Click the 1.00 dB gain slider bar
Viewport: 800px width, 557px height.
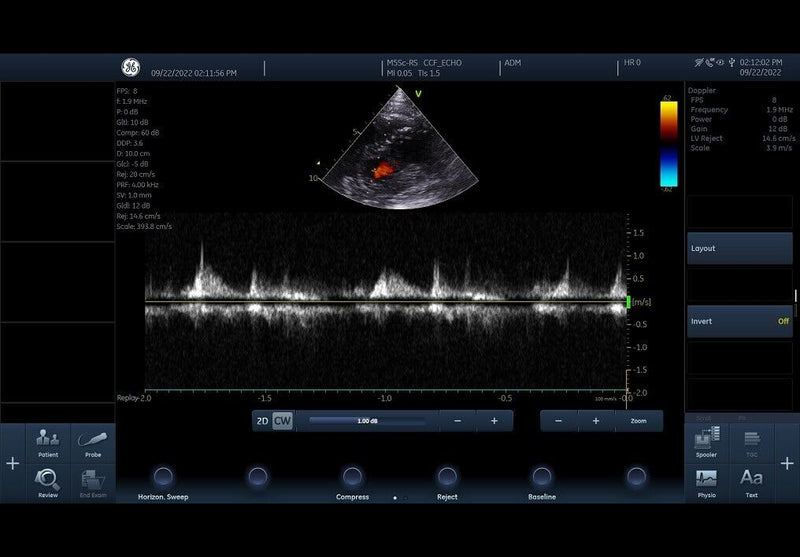click(367, 421)
